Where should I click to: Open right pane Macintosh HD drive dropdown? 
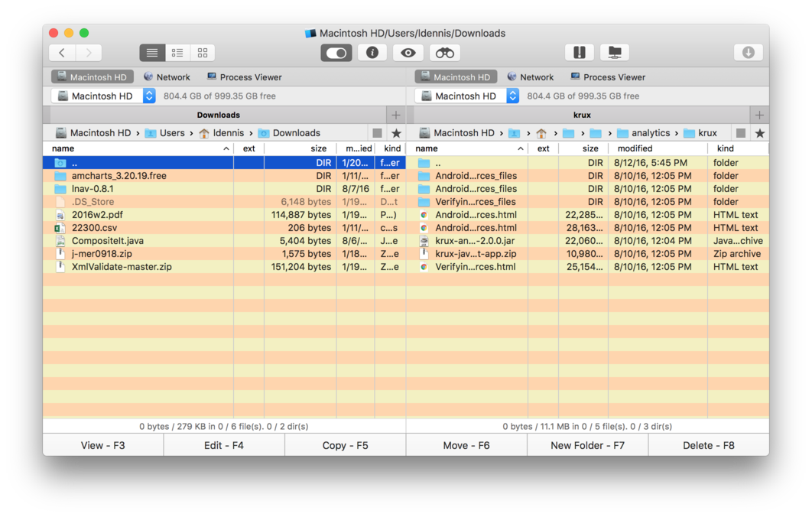(467, 96)
